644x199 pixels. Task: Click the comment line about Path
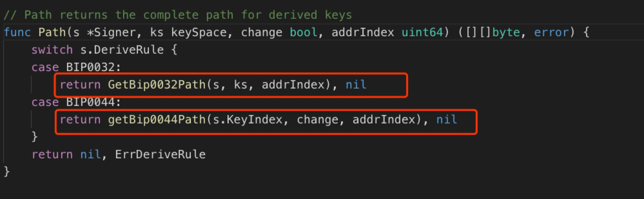click(178, 15)
